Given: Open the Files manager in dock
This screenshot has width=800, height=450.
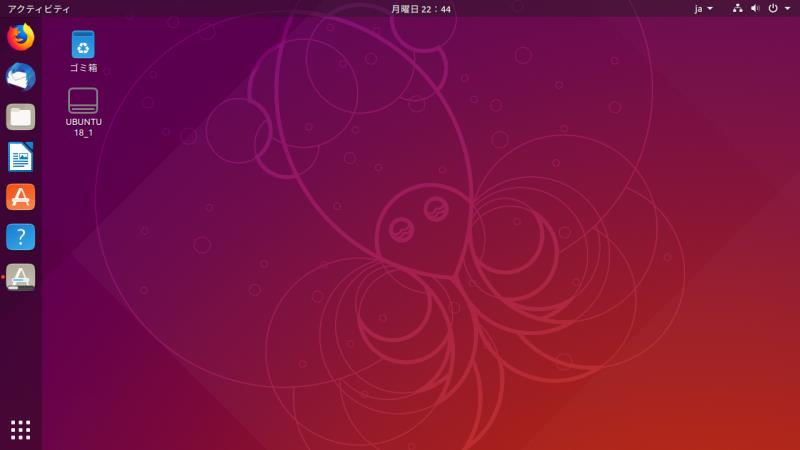Looking at the screenshot, I should (x=20, y=117).
